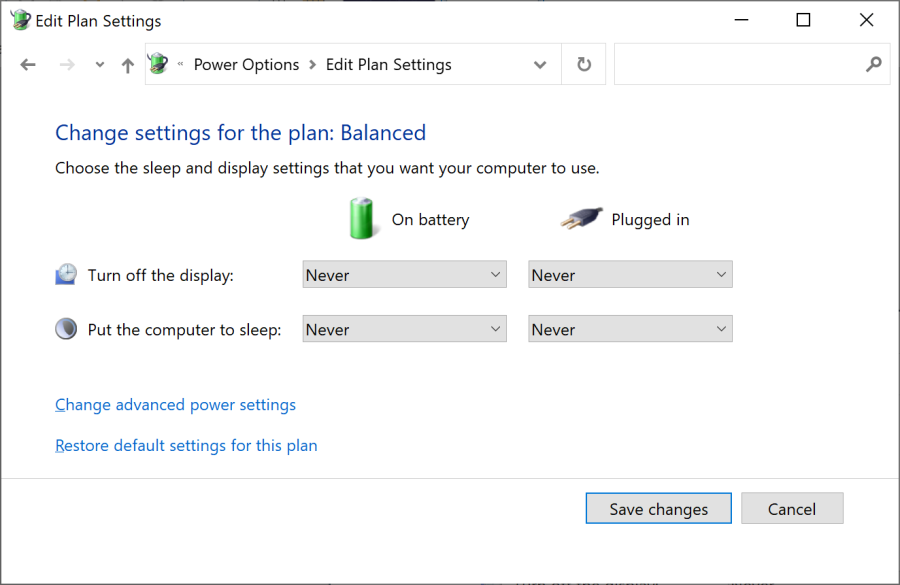Click the back navigation arrow
Image resolution: width=900 pixels, height=585 pixels.
pyautogui.click(x=27, y=64)
